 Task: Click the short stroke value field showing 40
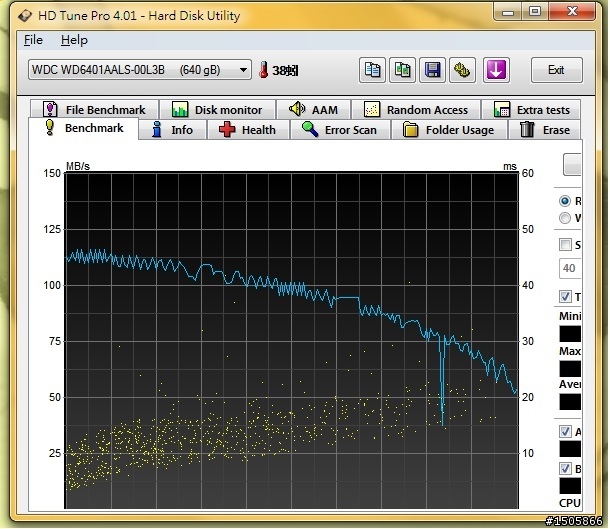point(570,268)
